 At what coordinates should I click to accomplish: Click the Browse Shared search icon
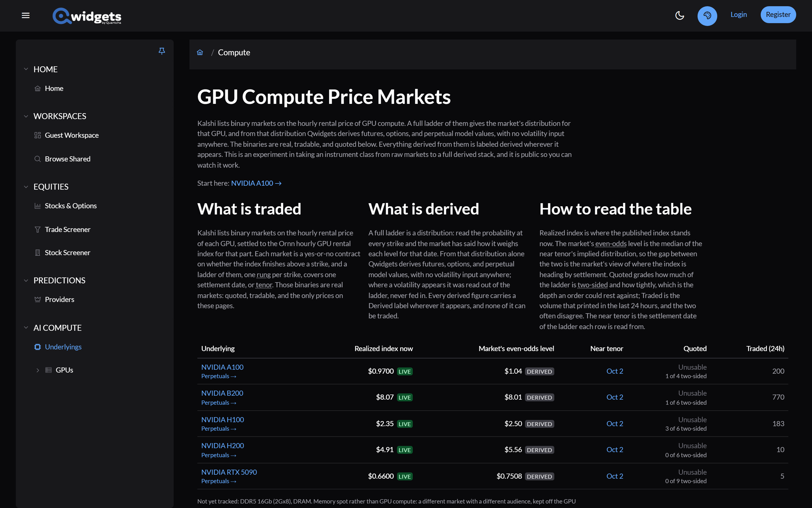(x=37, y=159)
